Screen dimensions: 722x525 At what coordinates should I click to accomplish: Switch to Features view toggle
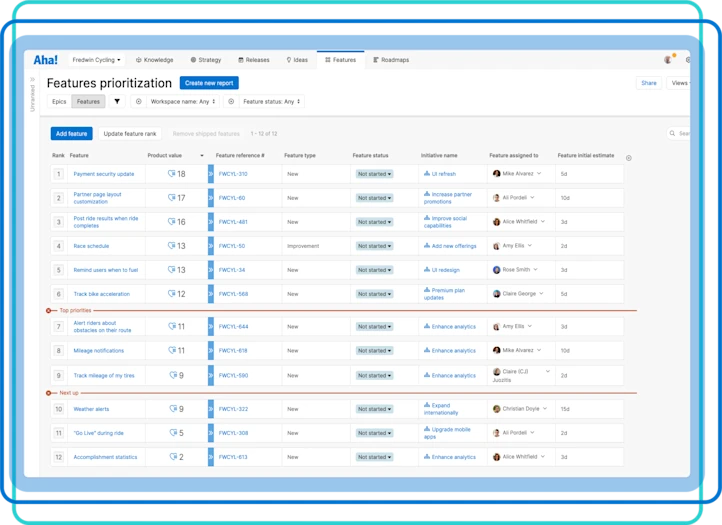(88, 101)
